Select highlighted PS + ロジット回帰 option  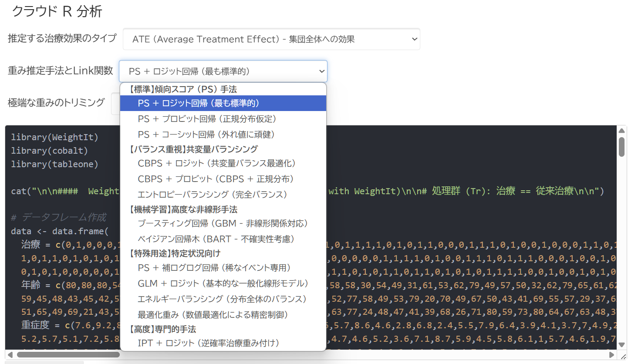pos(198,103)
